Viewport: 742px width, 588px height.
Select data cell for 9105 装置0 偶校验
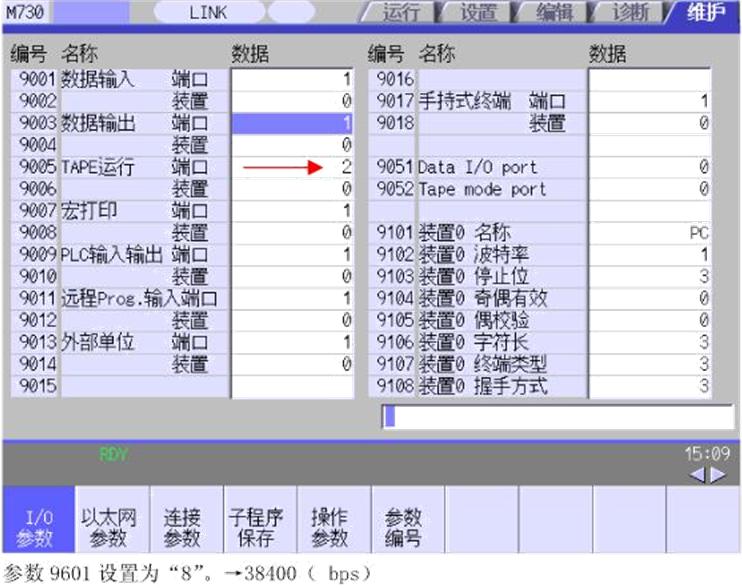[650, 320]
